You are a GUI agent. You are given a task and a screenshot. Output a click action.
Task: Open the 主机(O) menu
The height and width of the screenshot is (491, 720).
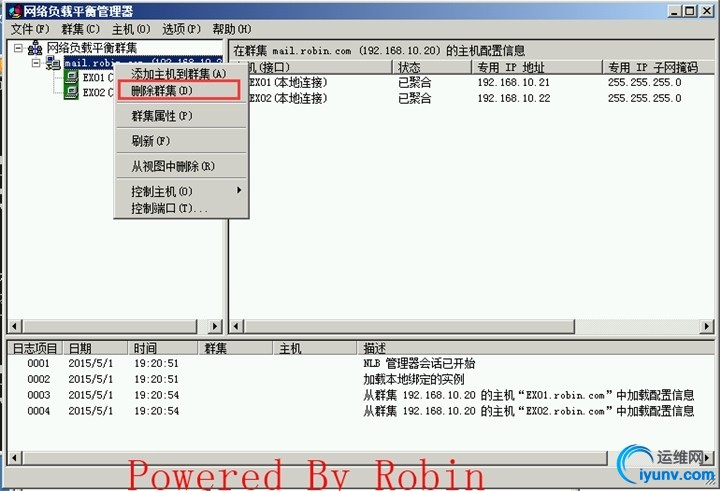click(131, 29)
